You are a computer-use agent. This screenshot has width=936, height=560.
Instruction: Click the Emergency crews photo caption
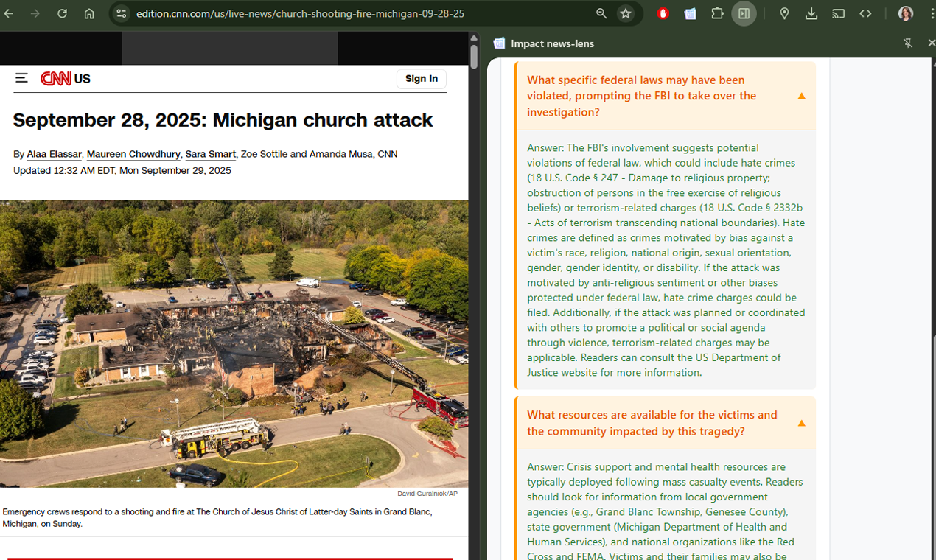coord(217,517)
